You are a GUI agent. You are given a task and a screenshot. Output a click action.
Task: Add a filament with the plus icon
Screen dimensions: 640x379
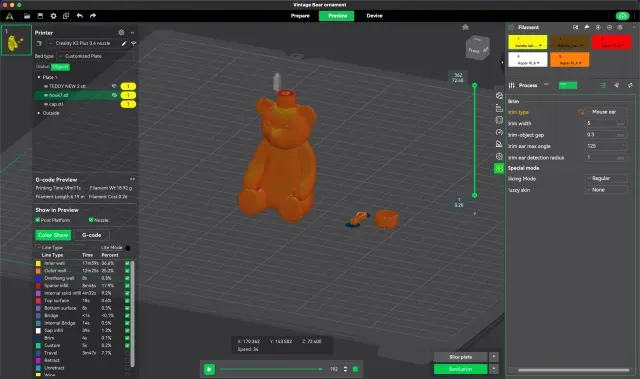point(598,27)
